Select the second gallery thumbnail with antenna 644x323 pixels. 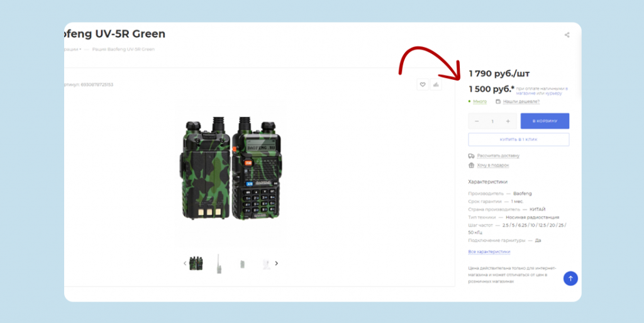click(x=218, y=263)
